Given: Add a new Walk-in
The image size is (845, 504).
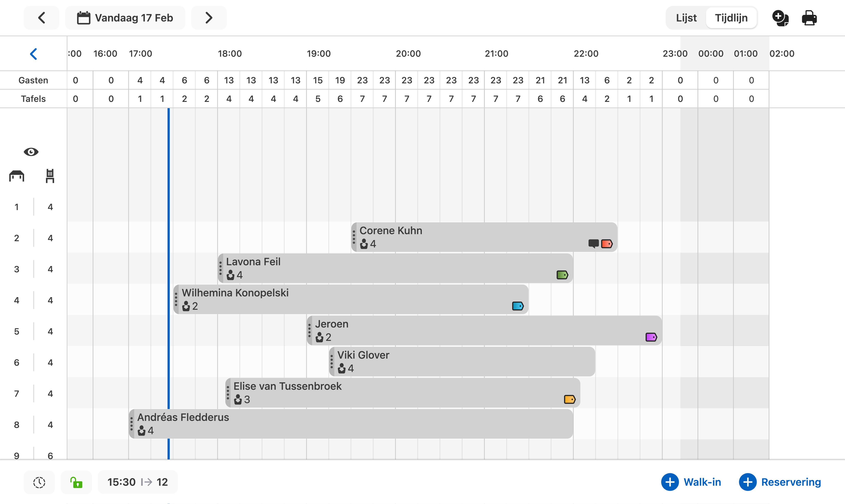Looking at the screenshot, I should (691, 482).
